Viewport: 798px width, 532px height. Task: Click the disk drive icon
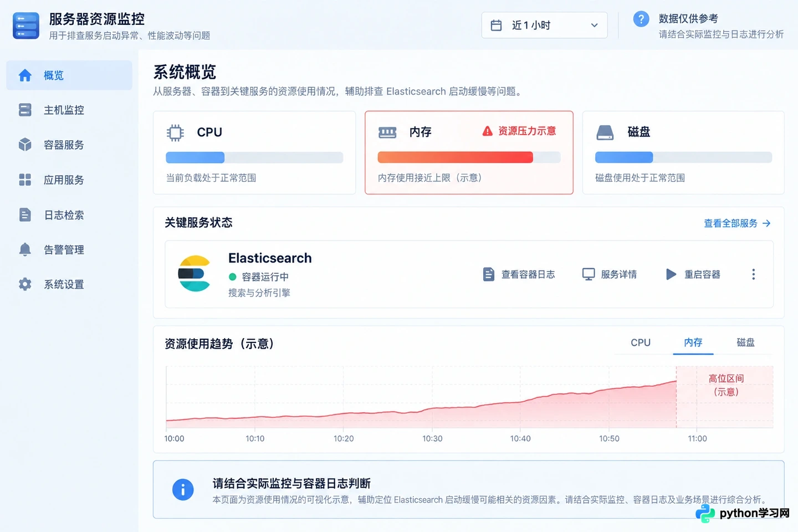[605, 132]
